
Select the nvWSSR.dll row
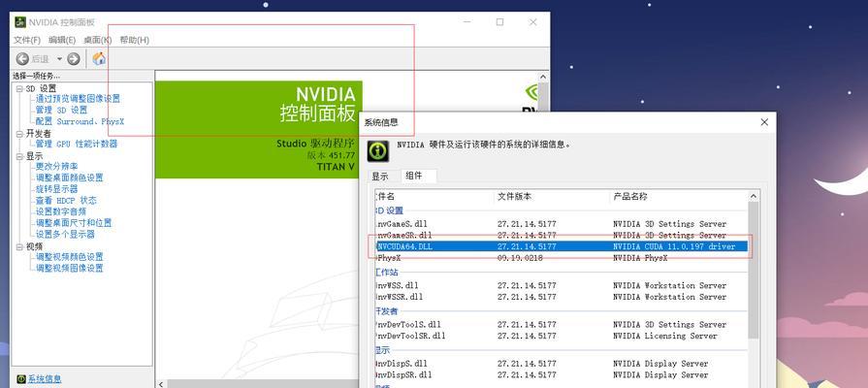click(x=562, y=297)
